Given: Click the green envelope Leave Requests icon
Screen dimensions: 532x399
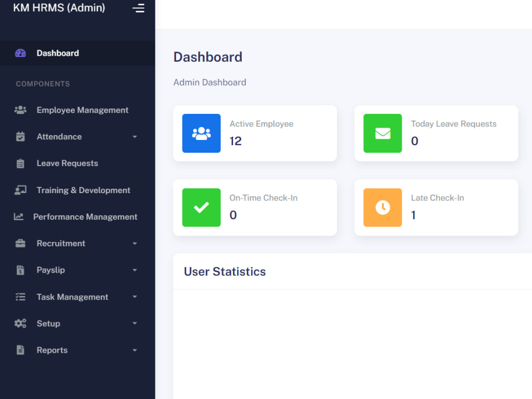Looking at the screenshot, I should tap(383, 133).
